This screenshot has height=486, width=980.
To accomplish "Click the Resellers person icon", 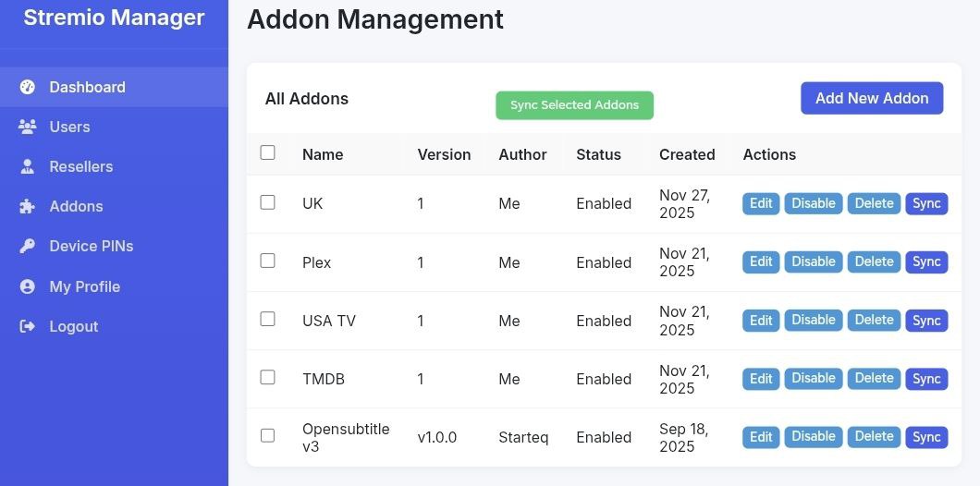I will tap(27, 166).
